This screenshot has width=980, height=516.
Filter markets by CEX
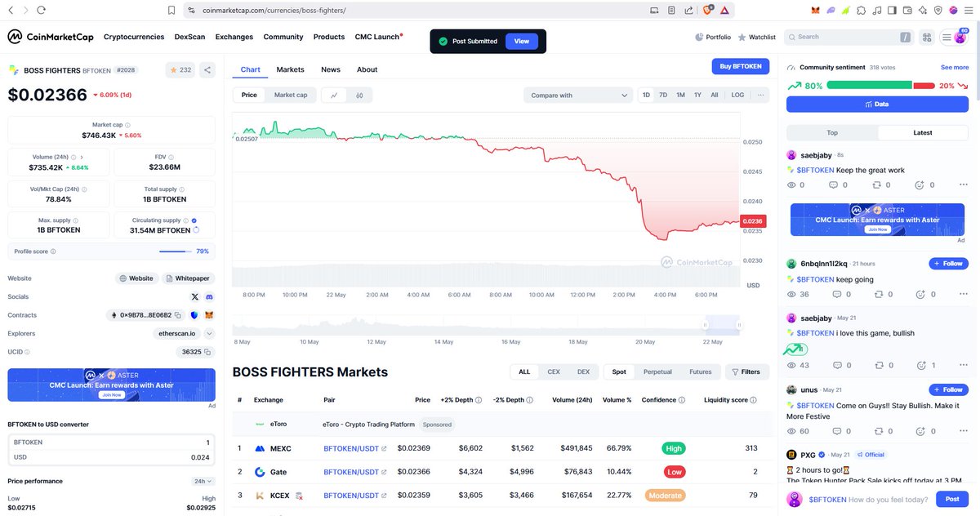point(554,371)
